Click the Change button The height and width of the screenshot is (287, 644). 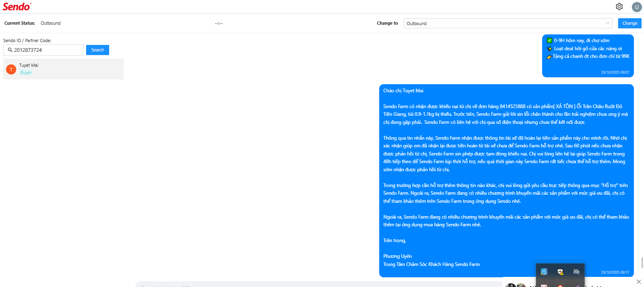630,23
